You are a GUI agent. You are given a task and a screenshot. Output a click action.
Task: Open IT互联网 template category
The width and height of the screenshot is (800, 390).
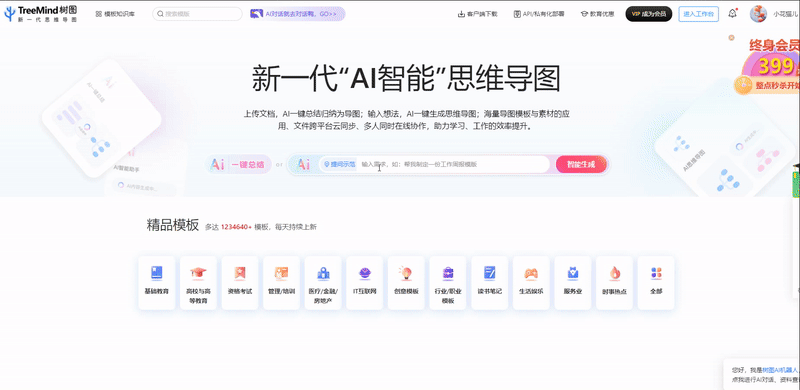pyautogui.click(x=364, y=282)
